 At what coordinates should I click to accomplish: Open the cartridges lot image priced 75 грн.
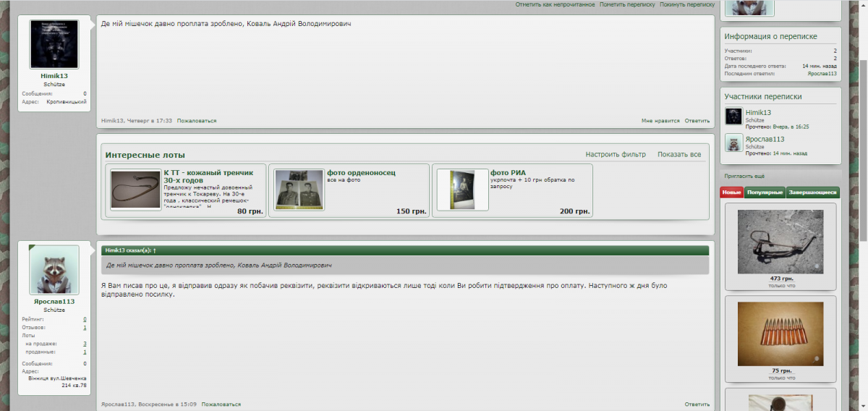(x=780, y=334)
